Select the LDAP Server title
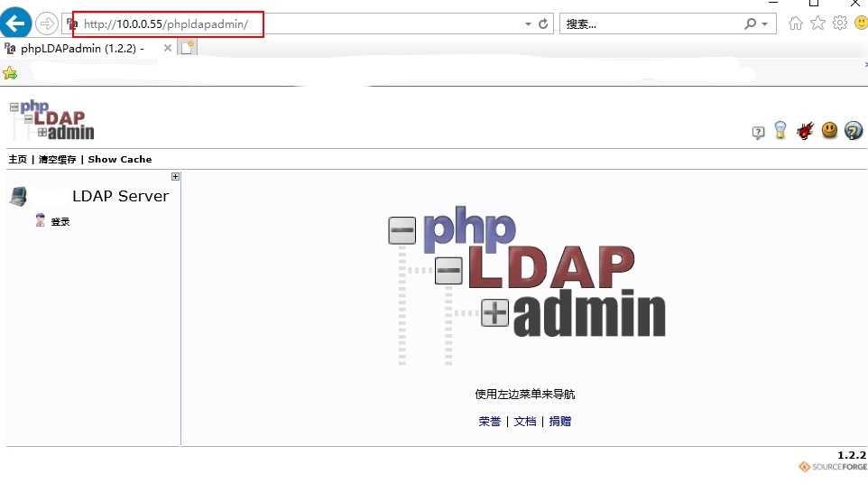Viewport: 868px width, 493px height. tap(120, 196)
